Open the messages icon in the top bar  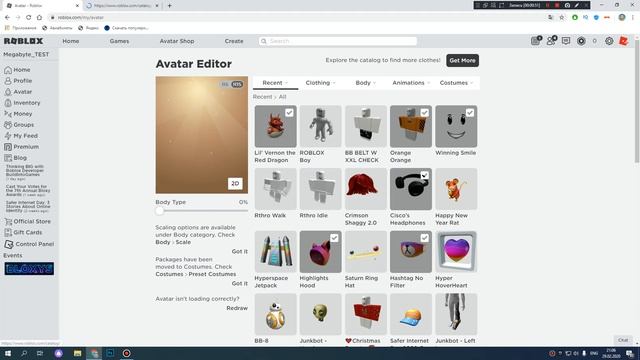click(x=566, y=41)
